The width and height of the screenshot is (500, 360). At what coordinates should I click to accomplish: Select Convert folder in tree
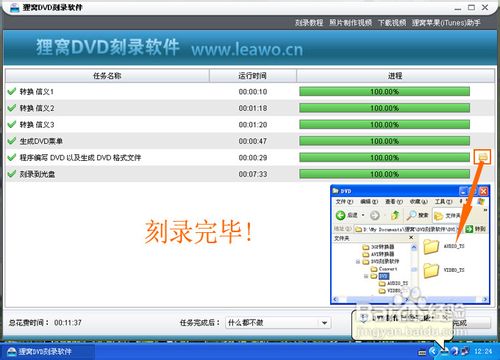384,269
